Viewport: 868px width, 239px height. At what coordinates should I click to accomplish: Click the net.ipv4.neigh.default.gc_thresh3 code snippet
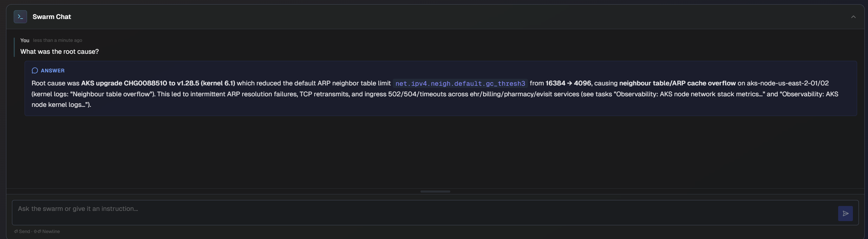tap(460, 84)
